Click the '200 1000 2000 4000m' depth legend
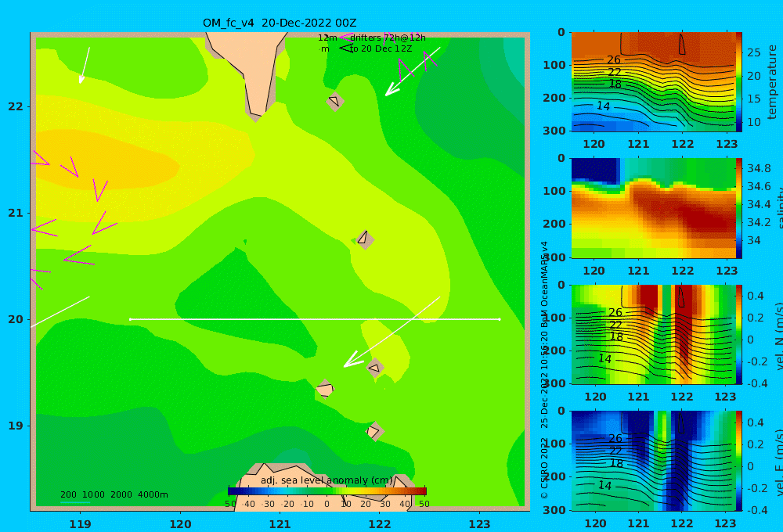The width and height of the screenshot is (783, 532). click(114, 494)
